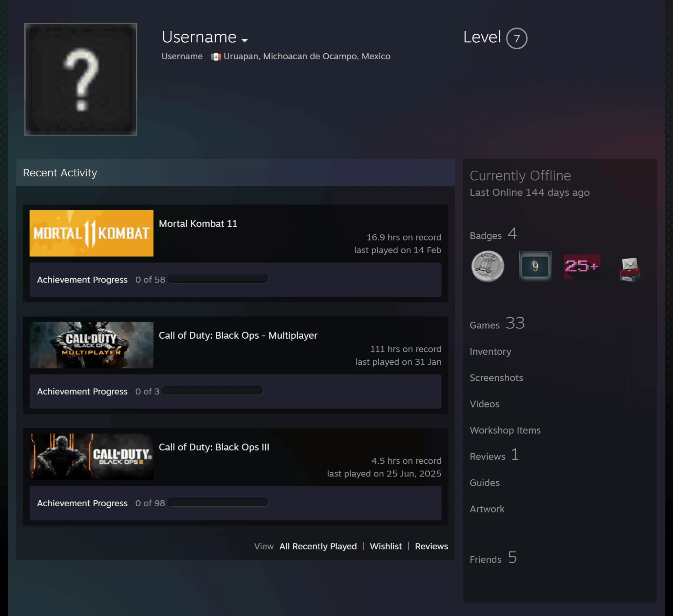Open the Inventory link
673x616 pixels.
(x=490, y=352)
